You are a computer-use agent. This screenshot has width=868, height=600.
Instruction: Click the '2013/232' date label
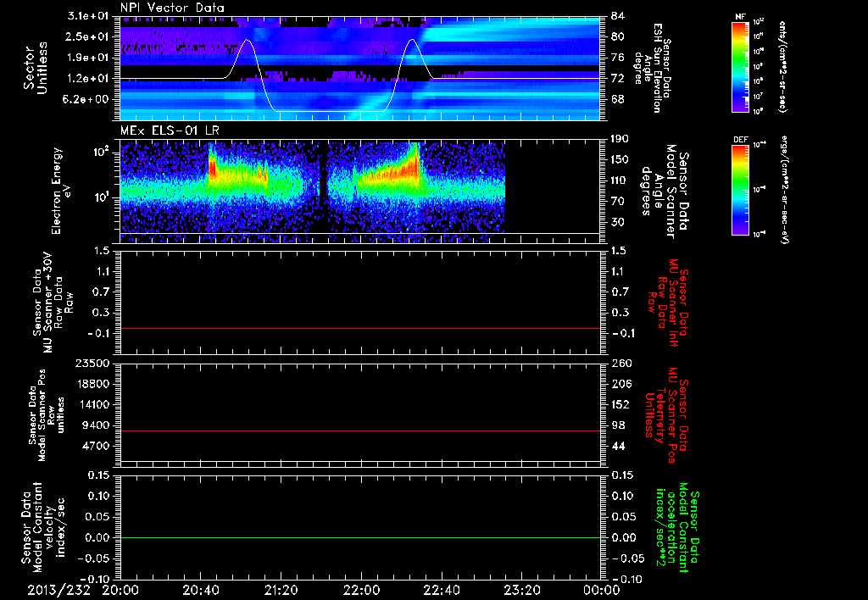click(58, 590)
